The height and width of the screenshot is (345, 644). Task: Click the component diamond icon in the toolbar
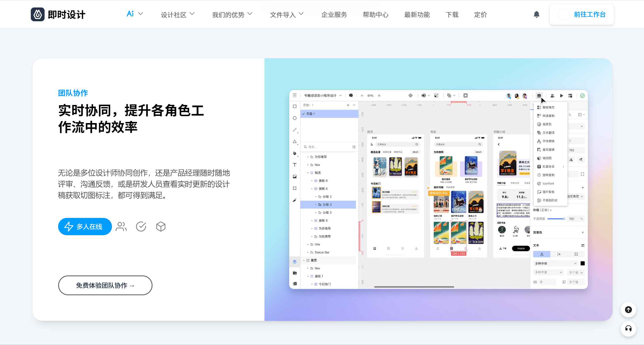pyautogui.click(x=411, y=95)
